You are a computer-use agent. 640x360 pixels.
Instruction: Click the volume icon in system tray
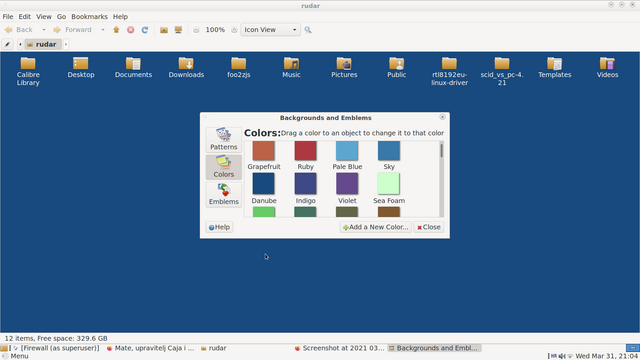(x=562, y=356)
